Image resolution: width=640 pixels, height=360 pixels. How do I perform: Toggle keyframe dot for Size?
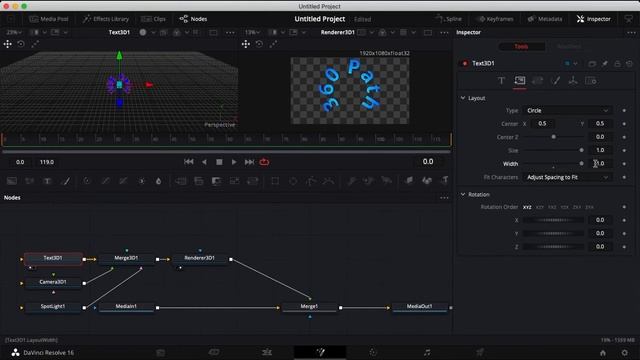(624, 151)
